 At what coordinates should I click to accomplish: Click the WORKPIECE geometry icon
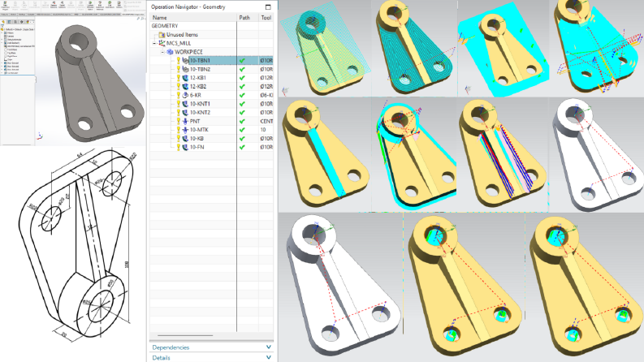[x=170, y=52]
